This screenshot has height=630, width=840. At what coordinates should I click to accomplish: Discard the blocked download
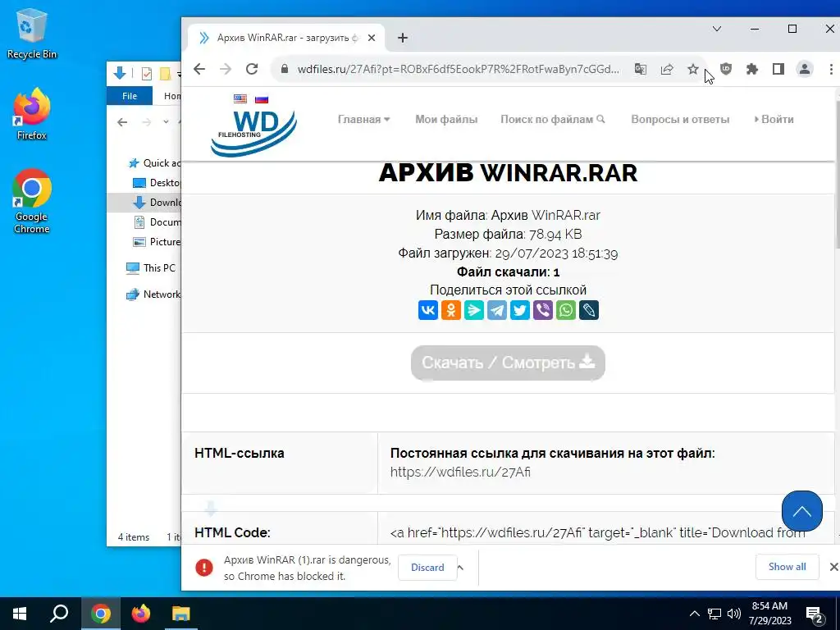click(427, 568)
